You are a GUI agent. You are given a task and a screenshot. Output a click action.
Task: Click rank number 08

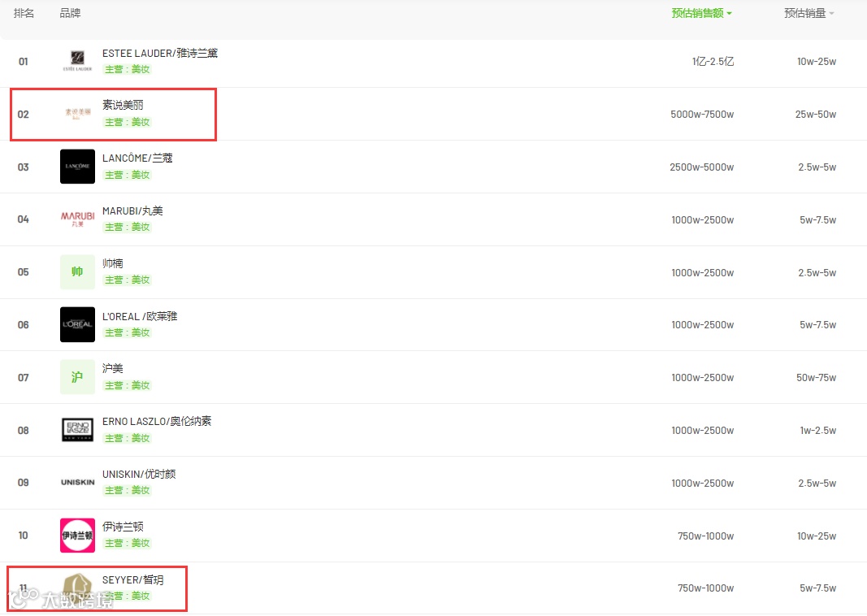click(x=24, y=430)
